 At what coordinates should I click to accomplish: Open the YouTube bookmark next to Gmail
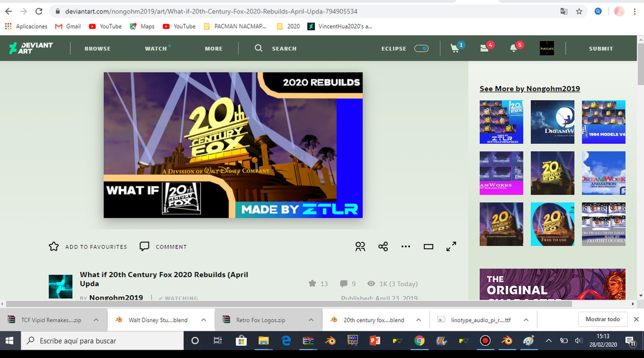[x=105, y=26]
